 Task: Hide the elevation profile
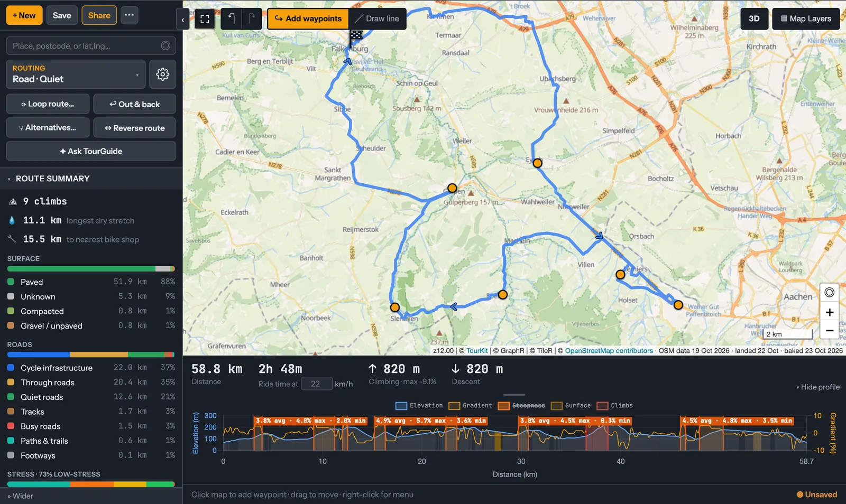pos(818,387)
